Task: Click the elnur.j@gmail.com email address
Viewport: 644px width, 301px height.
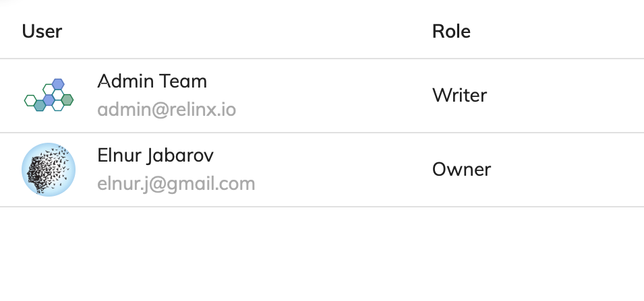Action: (176, 184)
